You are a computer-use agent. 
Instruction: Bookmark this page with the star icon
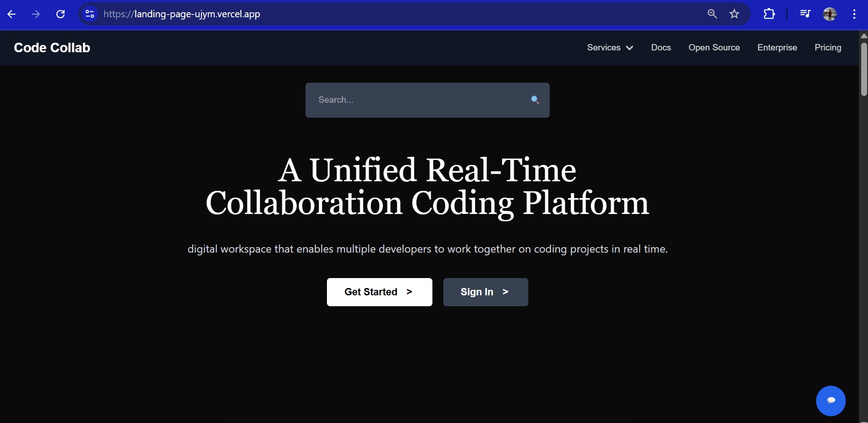734,14
